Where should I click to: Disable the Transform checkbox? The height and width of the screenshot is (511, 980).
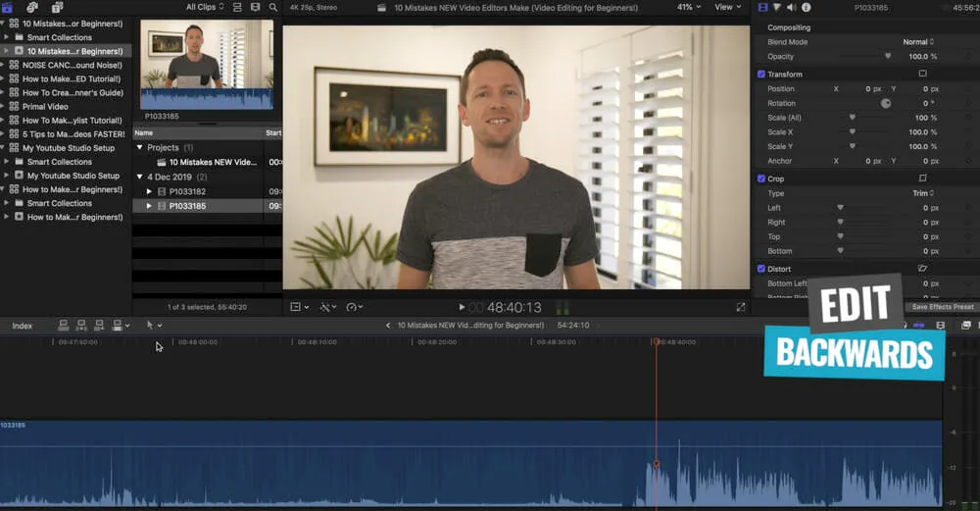click(761, 74)
